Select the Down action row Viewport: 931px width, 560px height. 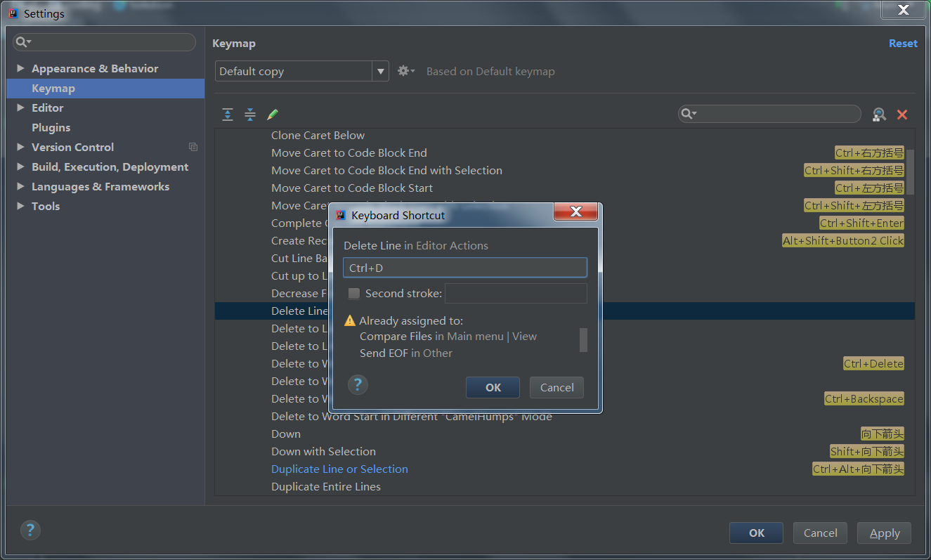point(286,434)
